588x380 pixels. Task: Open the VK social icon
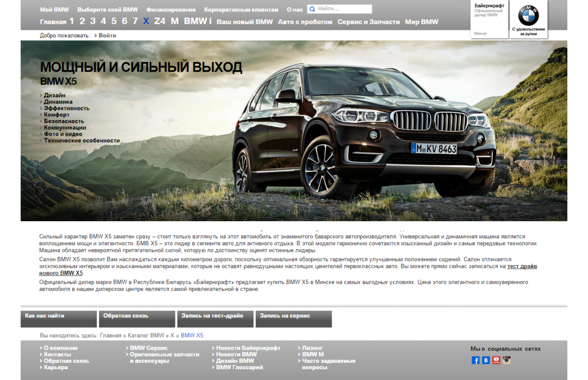486,360
